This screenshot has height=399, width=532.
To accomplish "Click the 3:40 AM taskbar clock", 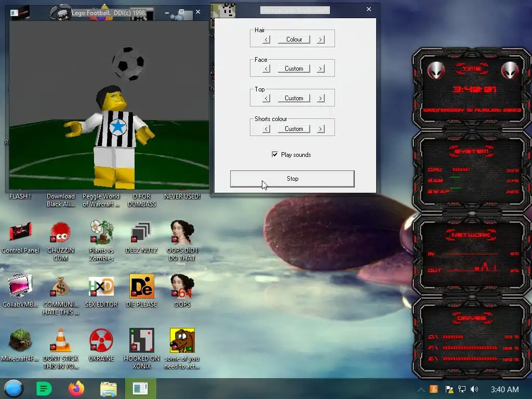I will (x=504, y=390).
